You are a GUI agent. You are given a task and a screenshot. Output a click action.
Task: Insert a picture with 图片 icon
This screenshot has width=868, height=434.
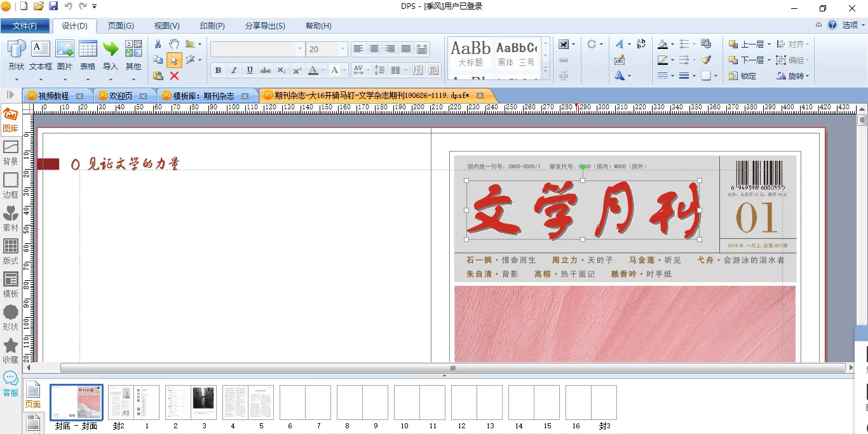[x=65, y=49]
